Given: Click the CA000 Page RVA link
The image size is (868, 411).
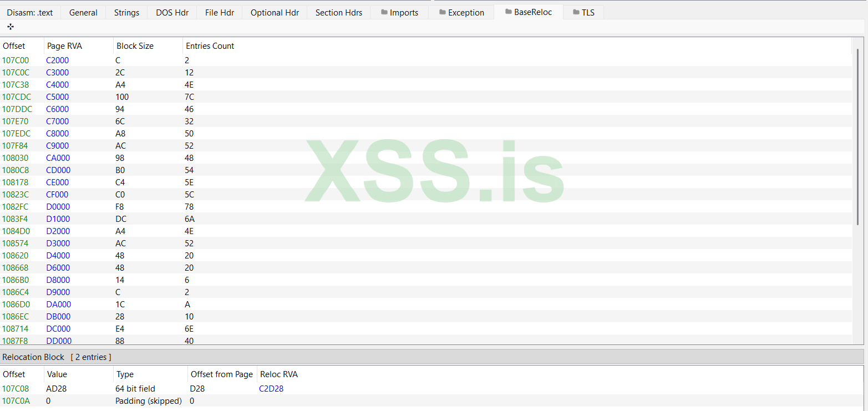Looking at the screenshot, I should tap(58, 158).
